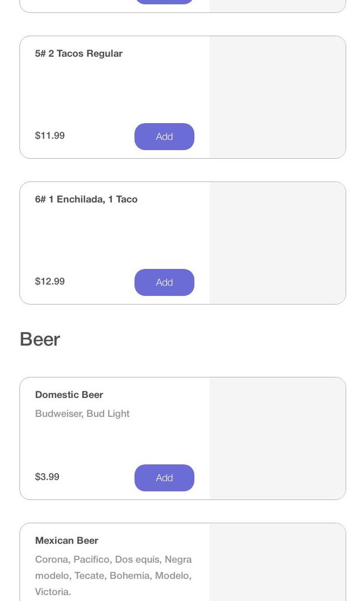The width and height of the screenshot is (364, 601).
Task: Open the Domestic Beer image placeholder
Action: point(278,438)
